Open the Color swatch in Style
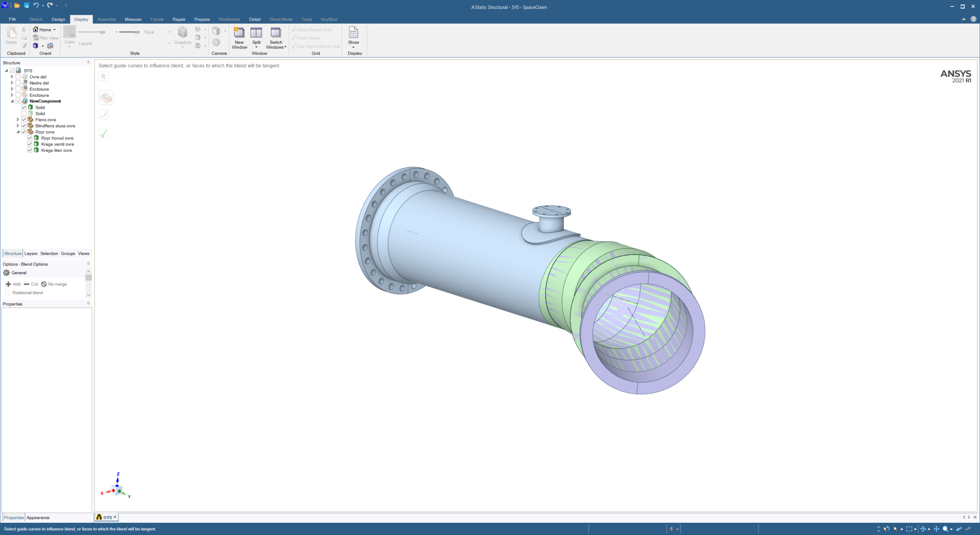The width and height of the screenshot is (980, 535). [x=70, y=32]
